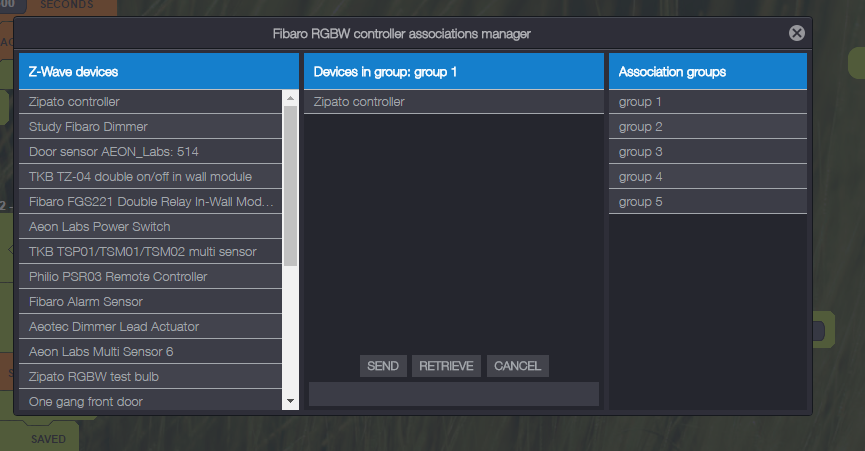Open association group 2
Screen dimensions: 865x451
(x=707, y=127)
